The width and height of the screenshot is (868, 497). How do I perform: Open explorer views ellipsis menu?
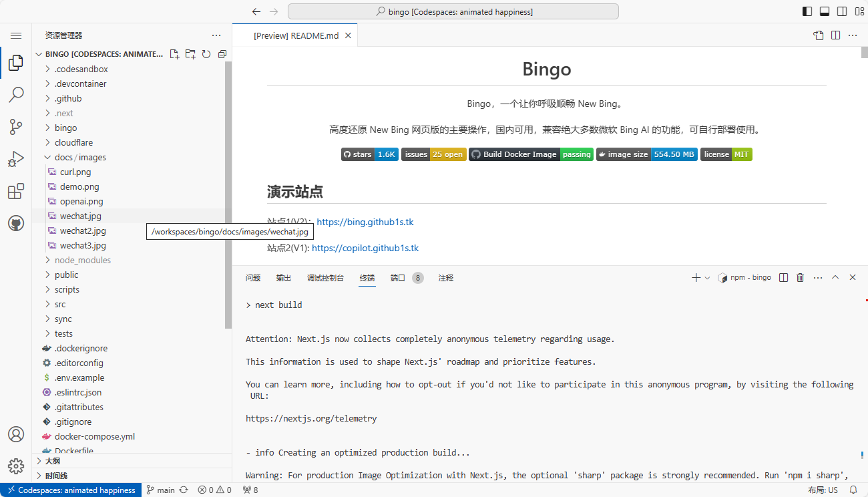tap(216, 35)
